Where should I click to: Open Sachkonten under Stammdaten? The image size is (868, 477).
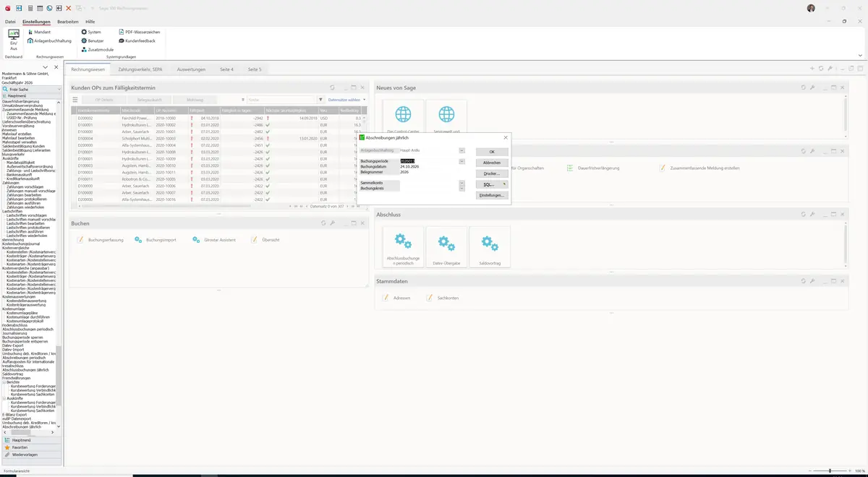[x=443, y=298]
